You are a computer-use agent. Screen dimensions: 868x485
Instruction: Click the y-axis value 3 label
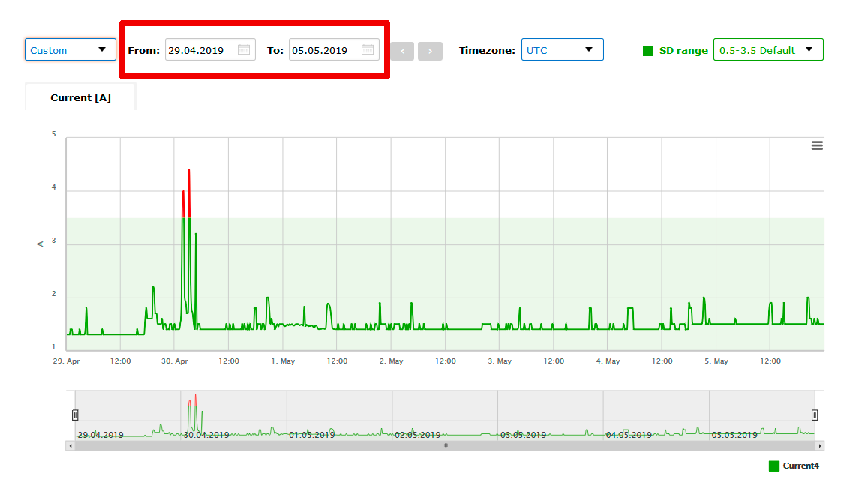click(54, 241)
